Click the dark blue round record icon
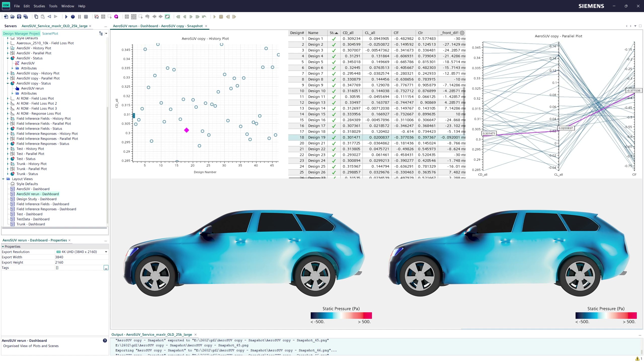This screenshot has width=644, height=362. (x=73, y=17)
